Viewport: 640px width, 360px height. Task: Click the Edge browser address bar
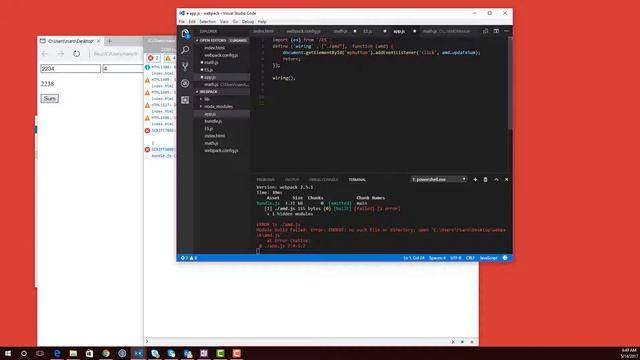click(116, 54)
